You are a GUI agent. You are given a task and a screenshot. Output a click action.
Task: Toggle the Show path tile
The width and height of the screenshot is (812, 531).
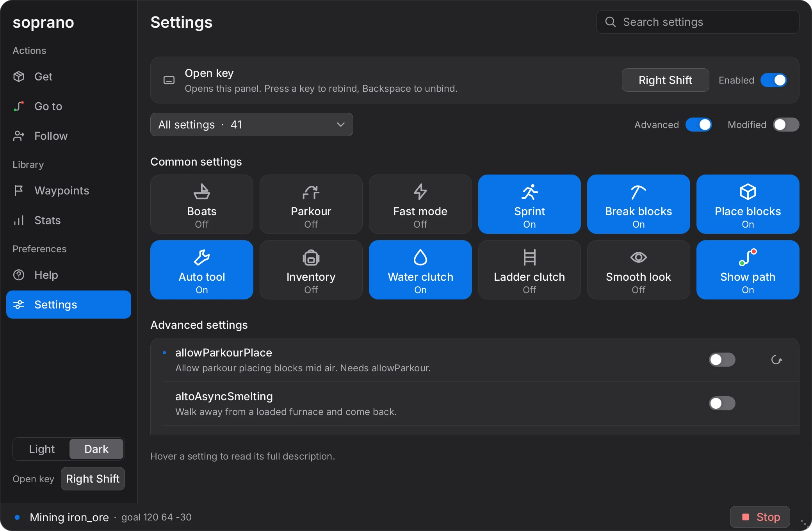[748, 270]
